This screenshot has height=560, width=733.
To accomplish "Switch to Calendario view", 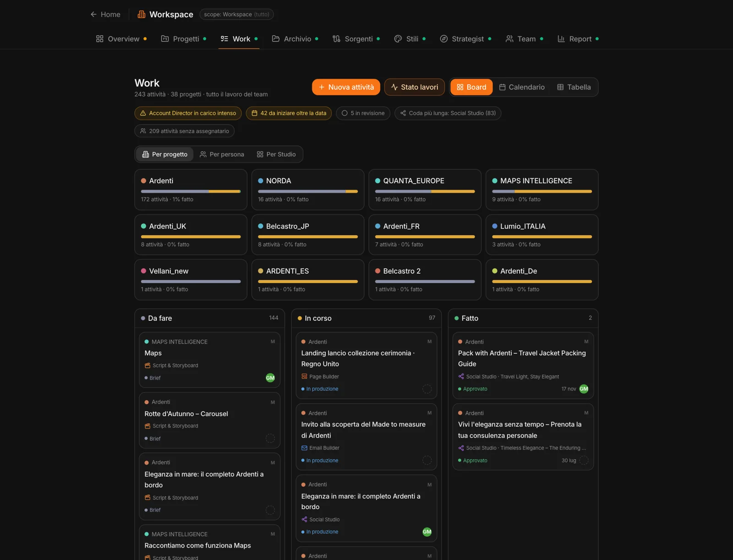I will (x=522, y=87).
